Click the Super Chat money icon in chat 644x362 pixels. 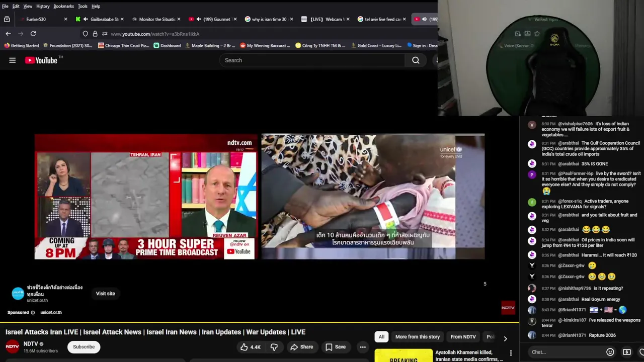pyautogui.click(x=626, y=352)
